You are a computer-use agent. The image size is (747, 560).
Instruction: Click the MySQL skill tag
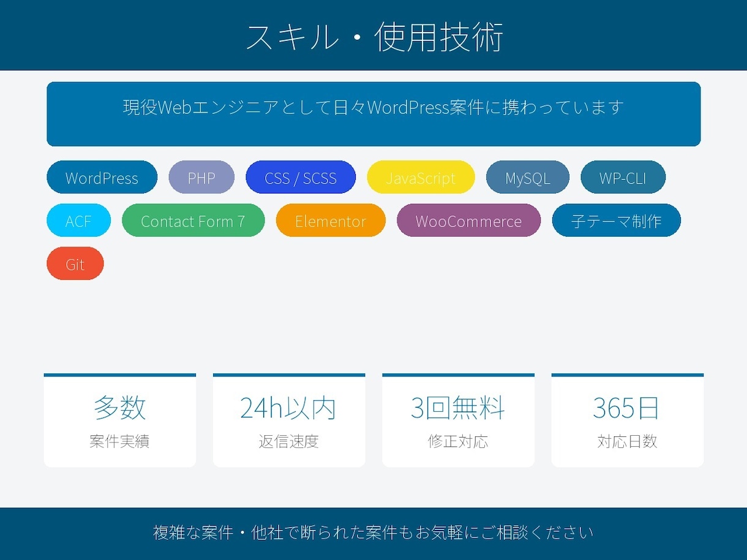[528, 177]
